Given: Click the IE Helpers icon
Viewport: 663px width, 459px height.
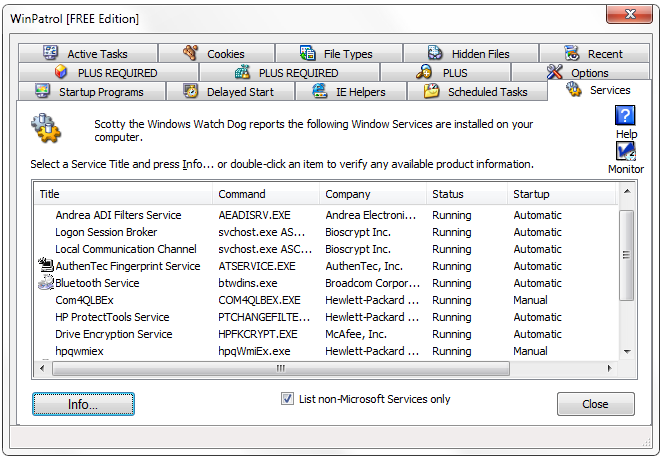Looking at the screenshot, I should pos(320,90).
